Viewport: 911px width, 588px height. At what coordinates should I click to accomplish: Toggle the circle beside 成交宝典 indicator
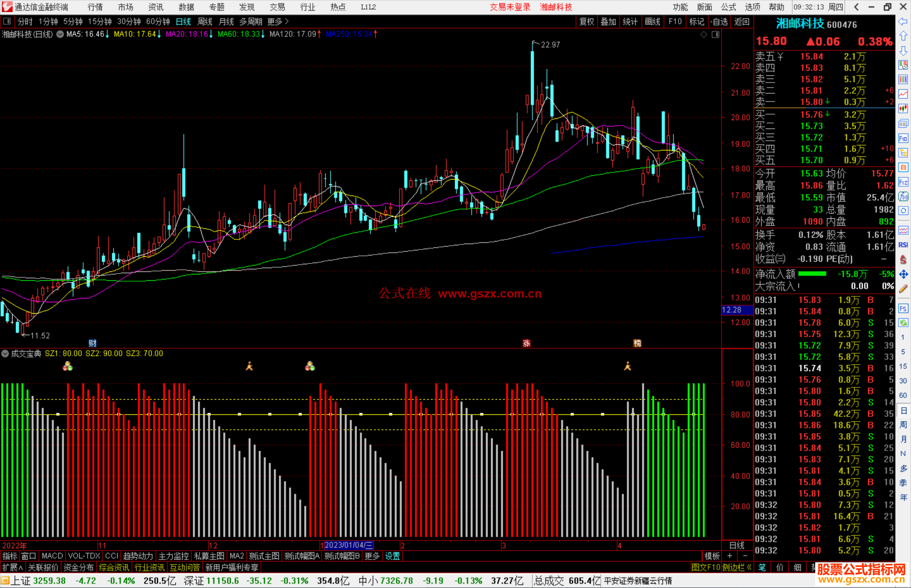[5, 354]
